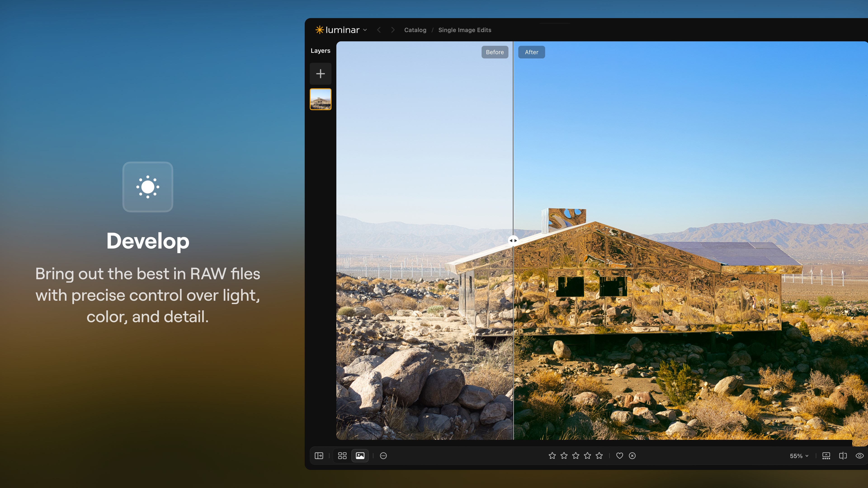Rate the photo four stars
868x488 pixels.
point(587,456)
